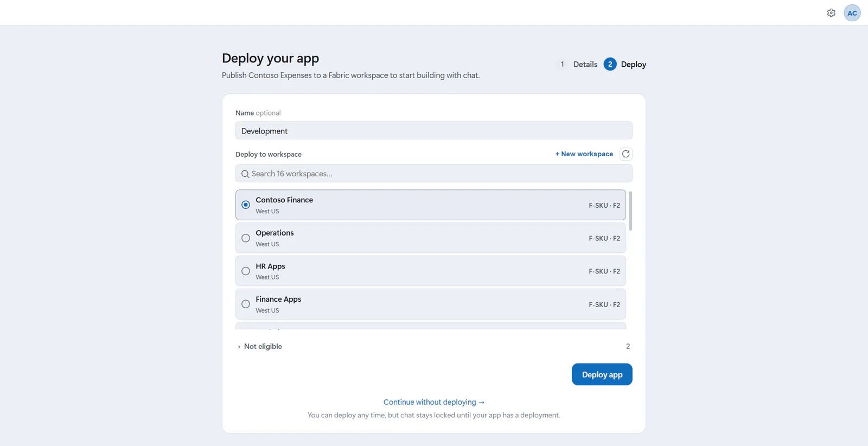Click the F-SKU · F2 label for Finance Apps
The width and height of the screenshot is (868, 446).
point(604,305)
